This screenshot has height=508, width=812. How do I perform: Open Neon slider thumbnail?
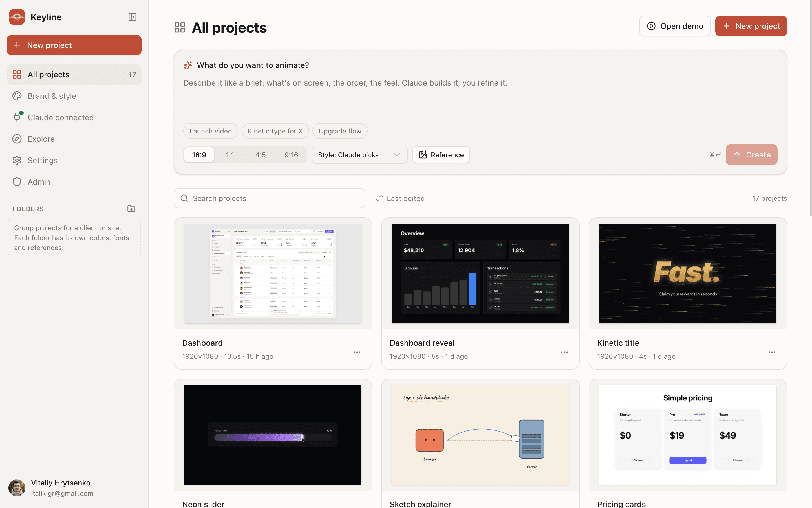pos(273,435)
